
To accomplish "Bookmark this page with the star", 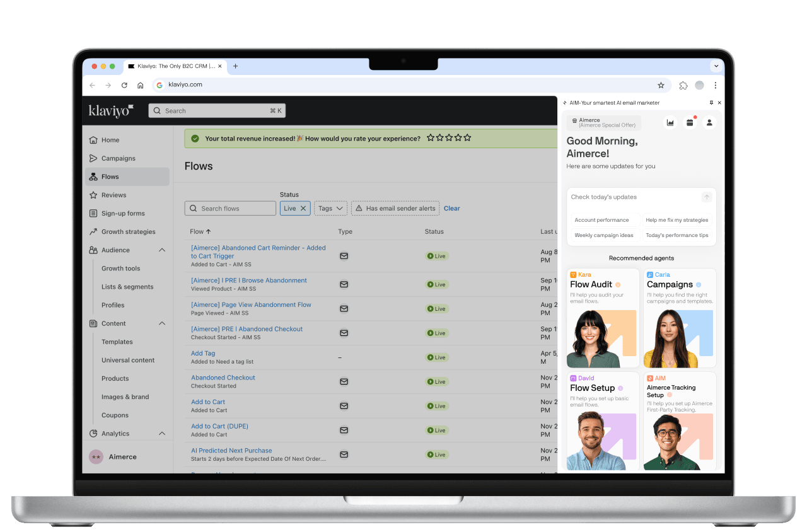I will tap(661, 85).
